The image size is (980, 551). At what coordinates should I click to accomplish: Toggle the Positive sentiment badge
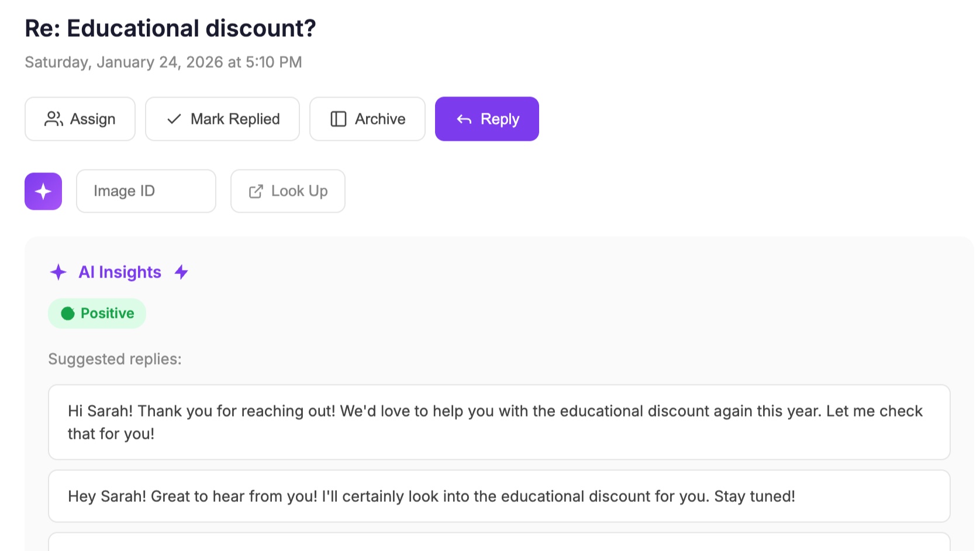(97, 313)
